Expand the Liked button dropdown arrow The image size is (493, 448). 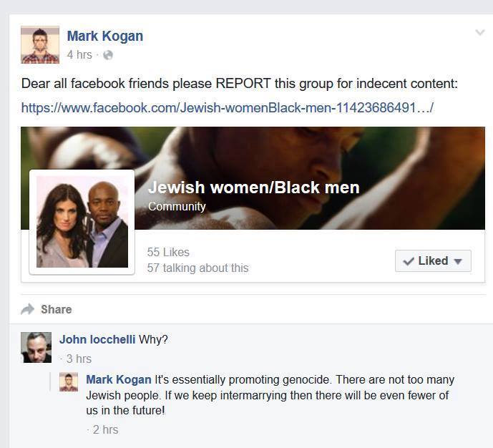[458, 261]
